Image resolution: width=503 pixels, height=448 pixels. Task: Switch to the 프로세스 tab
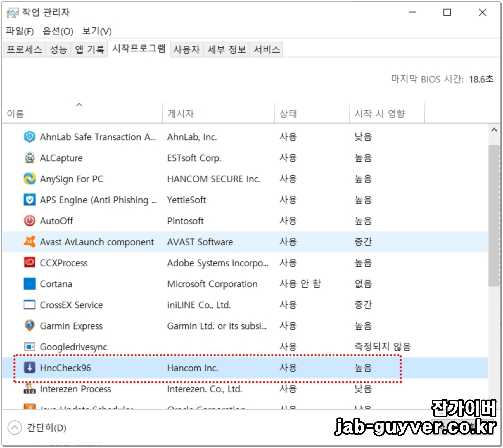[x=24, y=50]
